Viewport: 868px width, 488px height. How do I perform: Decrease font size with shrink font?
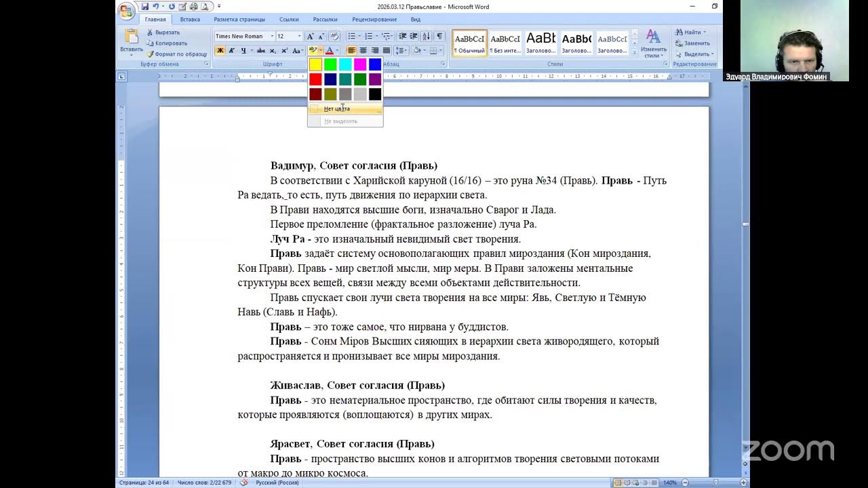[x=321, y=36]
